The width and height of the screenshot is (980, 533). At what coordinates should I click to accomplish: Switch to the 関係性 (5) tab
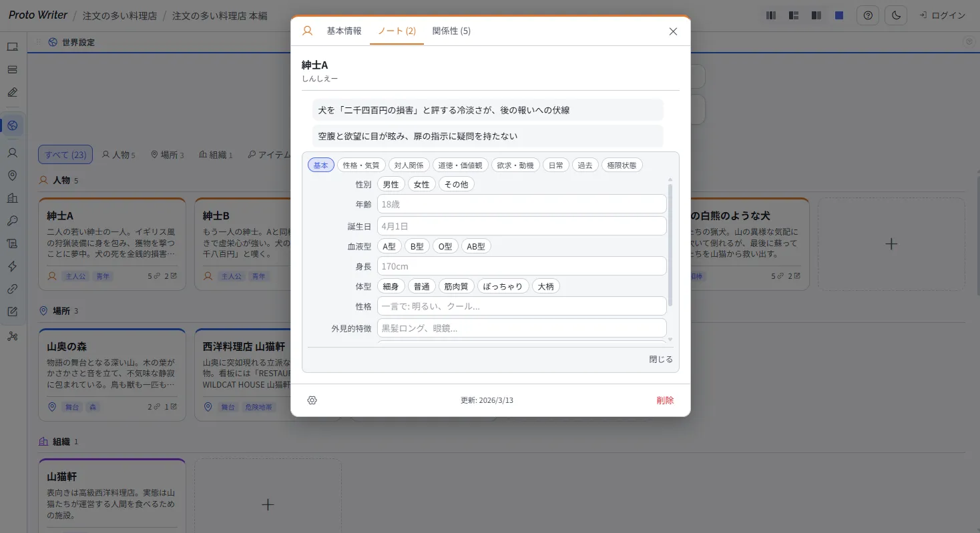pyautogui.click(x=452, y=30)
